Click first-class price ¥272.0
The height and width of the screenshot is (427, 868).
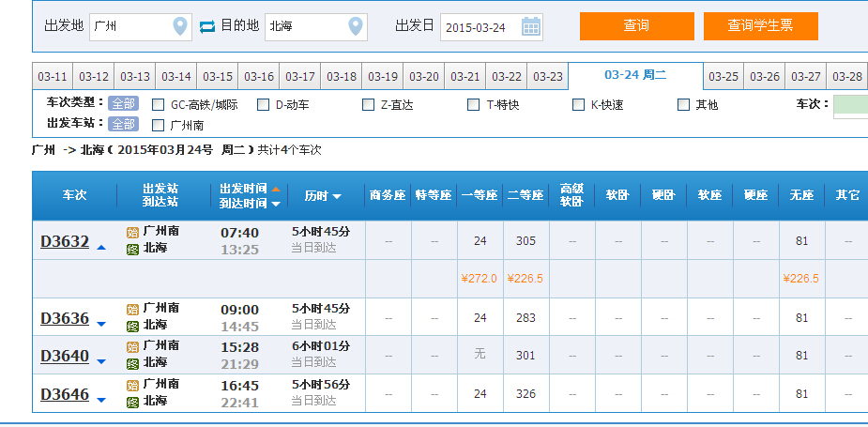[x=480, y=279]
